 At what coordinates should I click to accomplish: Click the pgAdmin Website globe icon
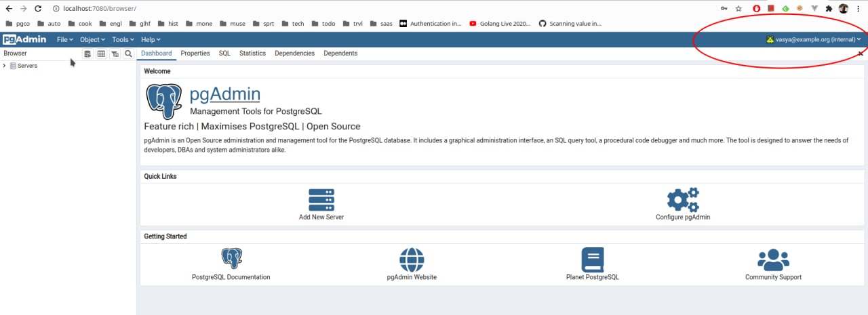click(x=412, y=259)
